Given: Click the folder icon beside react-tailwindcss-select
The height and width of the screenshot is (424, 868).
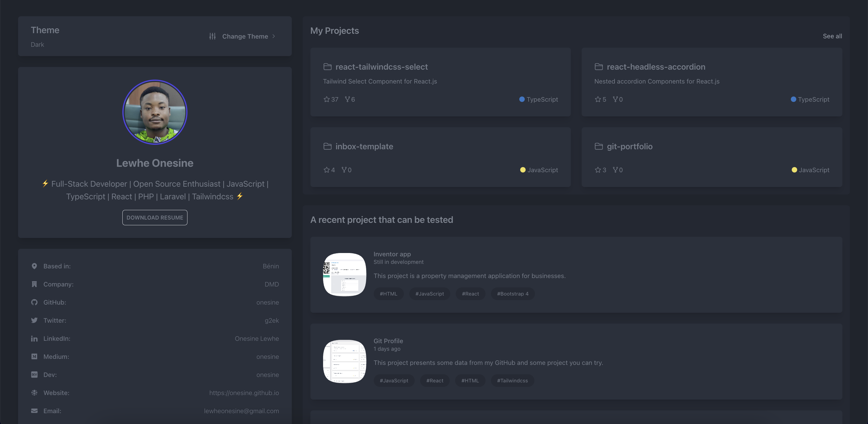Looking at the screenshot, I should tap(327, 67).
